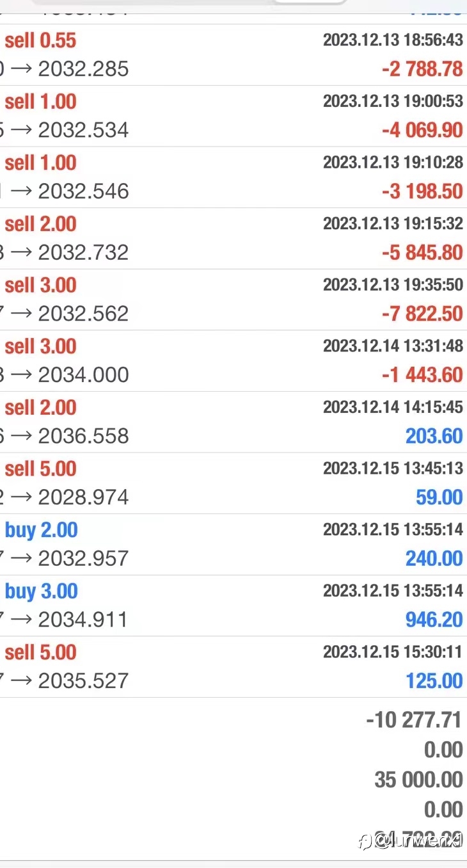Select the trade closing at 2028.974
The width and height of the screenshot is (467, 868).
click(x=233, y=483)
